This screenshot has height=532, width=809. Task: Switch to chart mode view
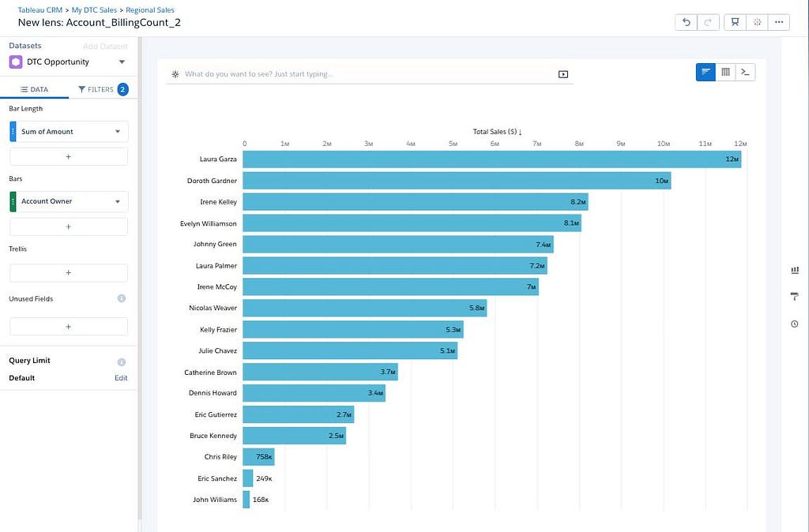pos(706,72)
